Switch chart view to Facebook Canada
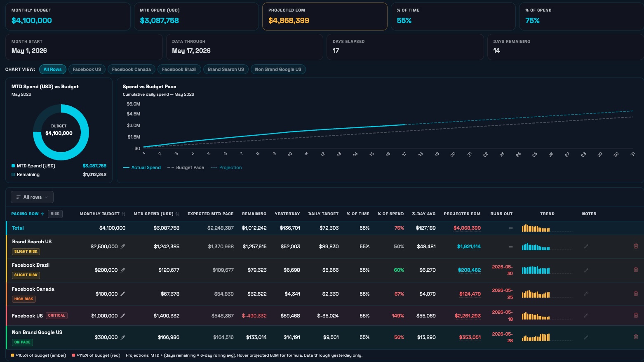This screenshot has width=644, height=362. [x=131, y=69]
